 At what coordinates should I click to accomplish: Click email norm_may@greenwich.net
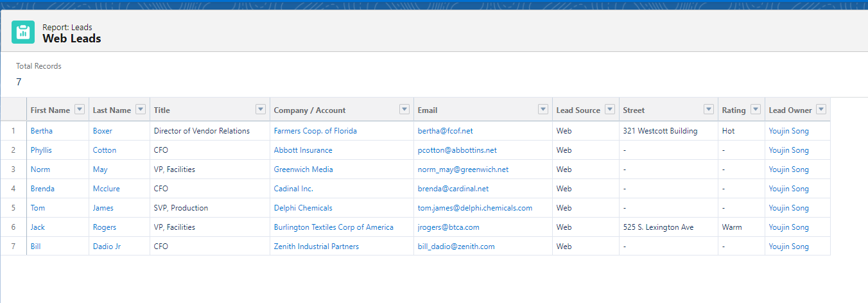point(464,169)
